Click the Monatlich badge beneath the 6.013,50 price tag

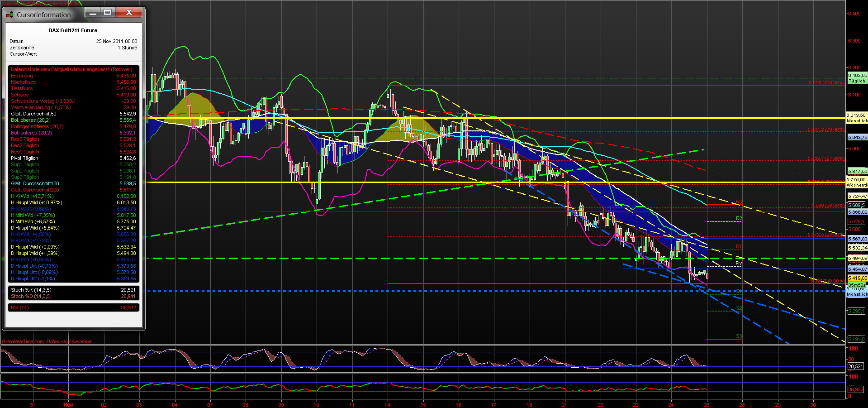click(857, 121)
